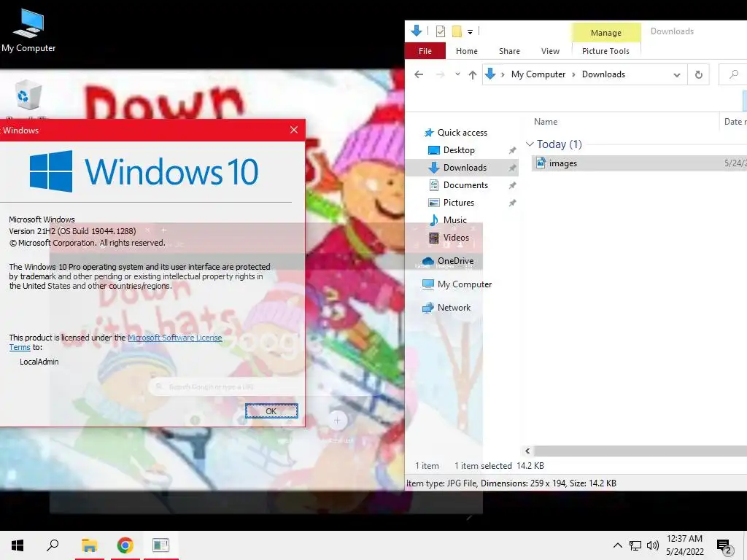The image size is (747, 560).
Task: Open File Explorer from the taskbar
Action: (89, 545)
